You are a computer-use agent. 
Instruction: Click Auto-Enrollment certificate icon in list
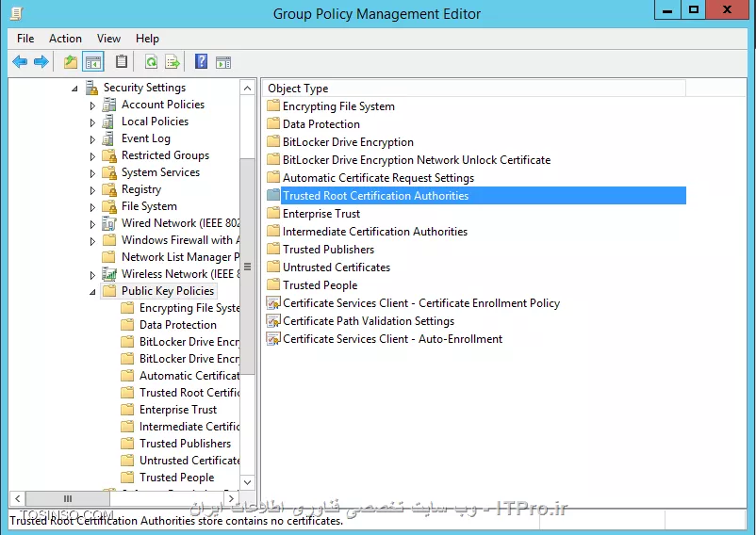click(273, 339)
